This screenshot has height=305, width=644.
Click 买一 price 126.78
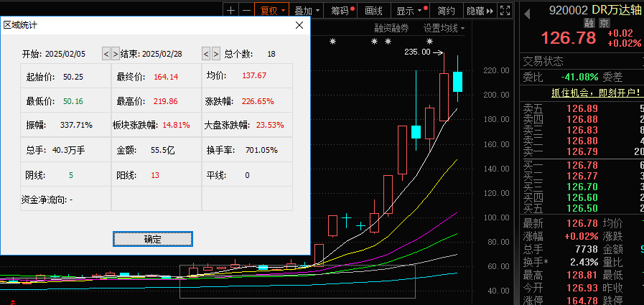(x=582, y=166)
